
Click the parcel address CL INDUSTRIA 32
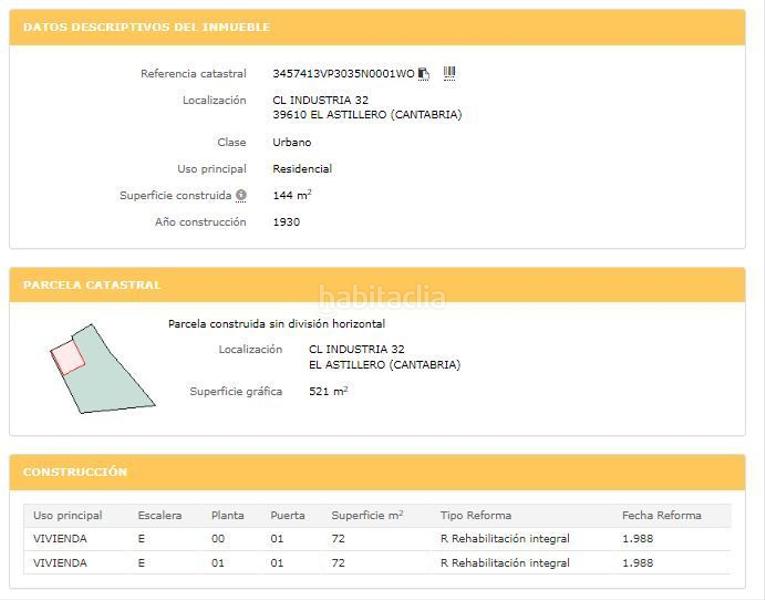tap(357, 349)
